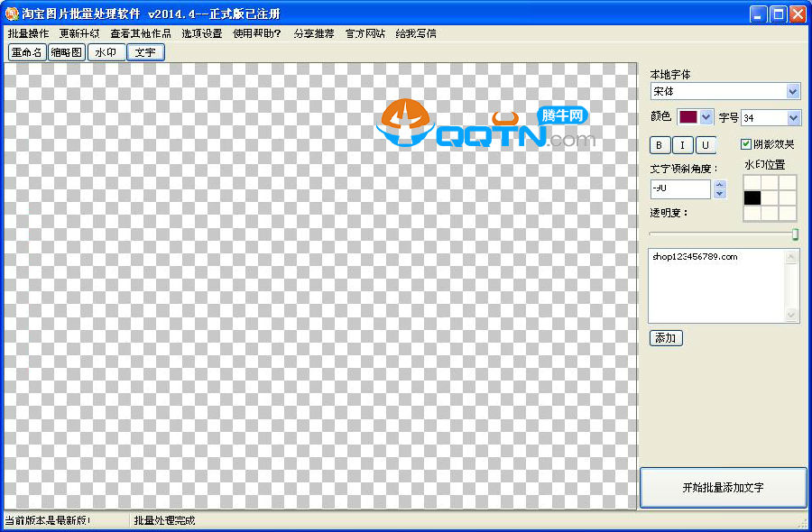This screenshot has height=532, width=812.
Task: Switch to the 缩略图 tab
Action: click(x=66, y=52)
